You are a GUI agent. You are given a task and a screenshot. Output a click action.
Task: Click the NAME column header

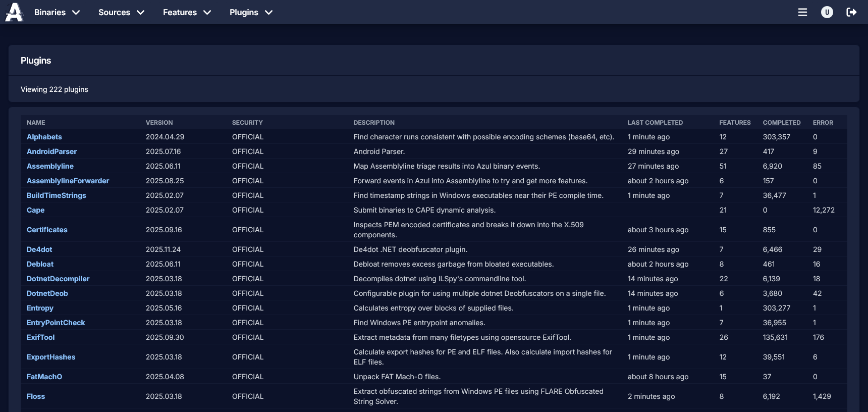point(36,123)
